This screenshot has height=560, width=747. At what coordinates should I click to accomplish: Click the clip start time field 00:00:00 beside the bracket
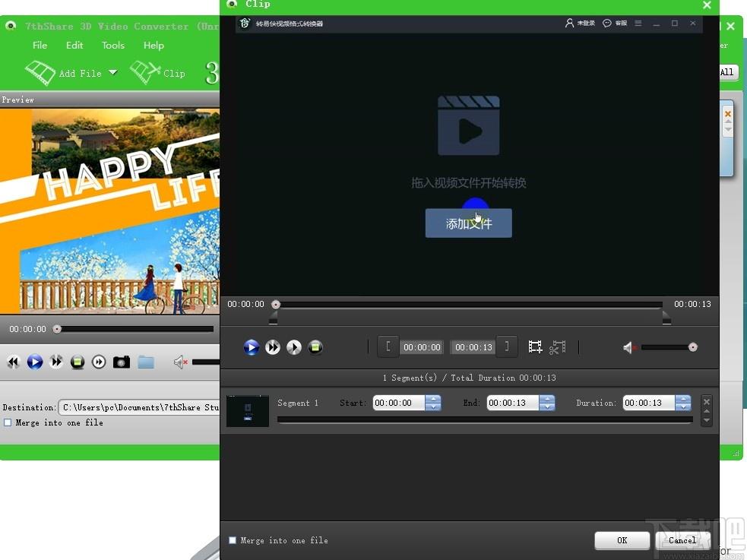[x=422, y=347]
